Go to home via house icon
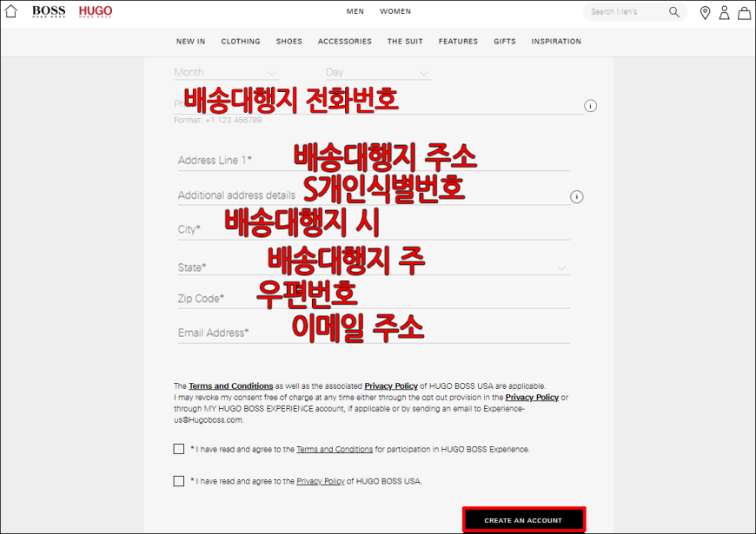Image resolution: width=756 pixels, height=534 pixels. (x=10, y=11)
